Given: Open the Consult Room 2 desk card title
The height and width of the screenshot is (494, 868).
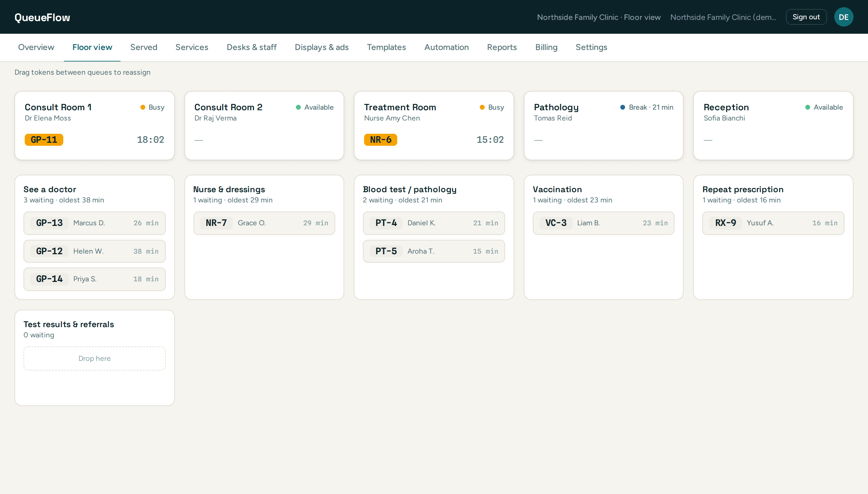Looking at the screenshot, I should pyautogui.click(x=228, y=107).
